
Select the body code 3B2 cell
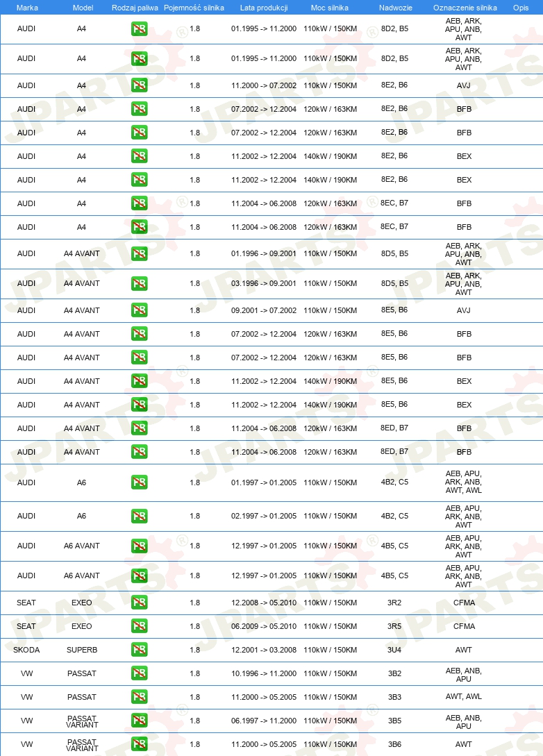click(394, 673)
